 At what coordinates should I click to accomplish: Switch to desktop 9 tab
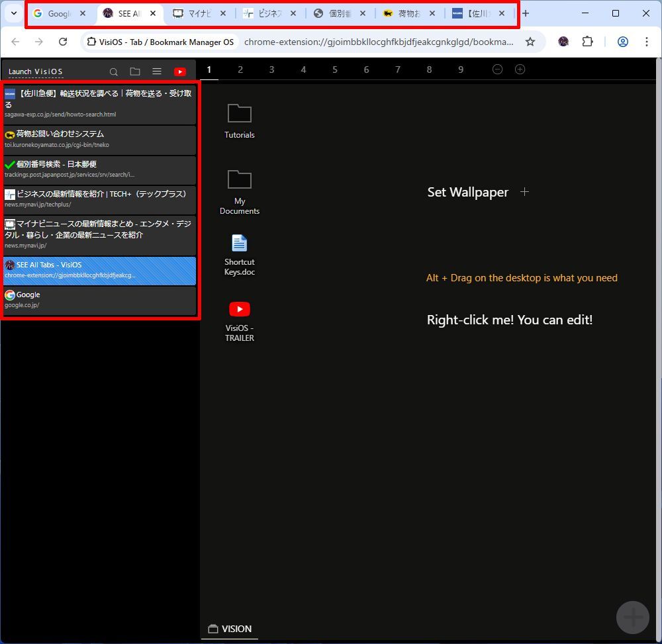pyautogui.click(x=461, y=69)
